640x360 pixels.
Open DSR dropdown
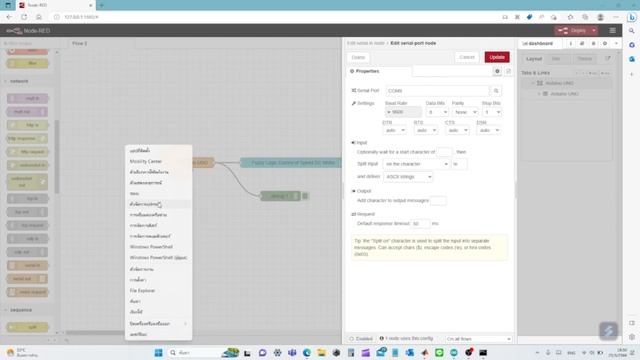click(489, 130)
